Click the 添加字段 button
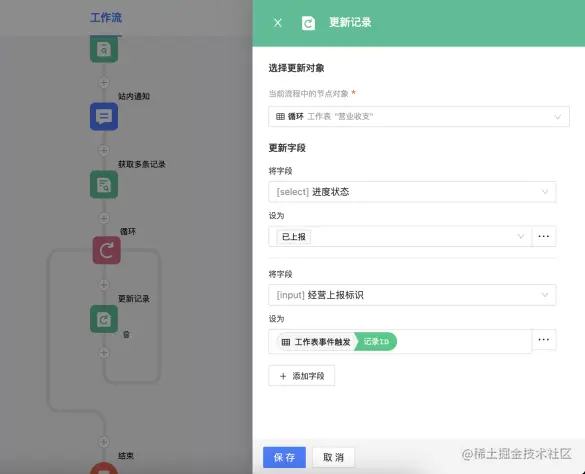 301,376
